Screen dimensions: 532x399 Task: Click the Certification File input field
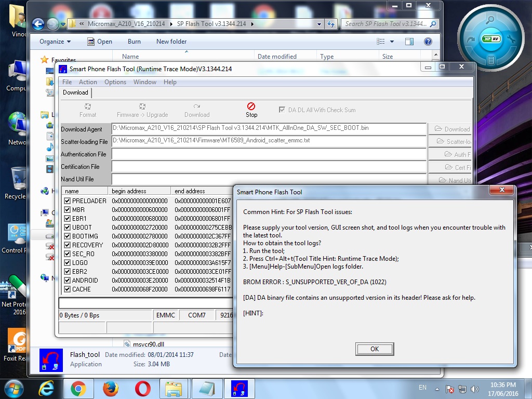pyautogui.click(x=269, y=167)
